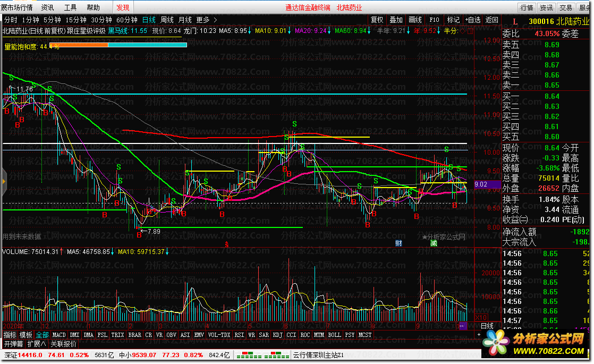Switch to 60分钟 timeframe
The height and width of the screenshot is (364, 594).
[x=126, y=20]
